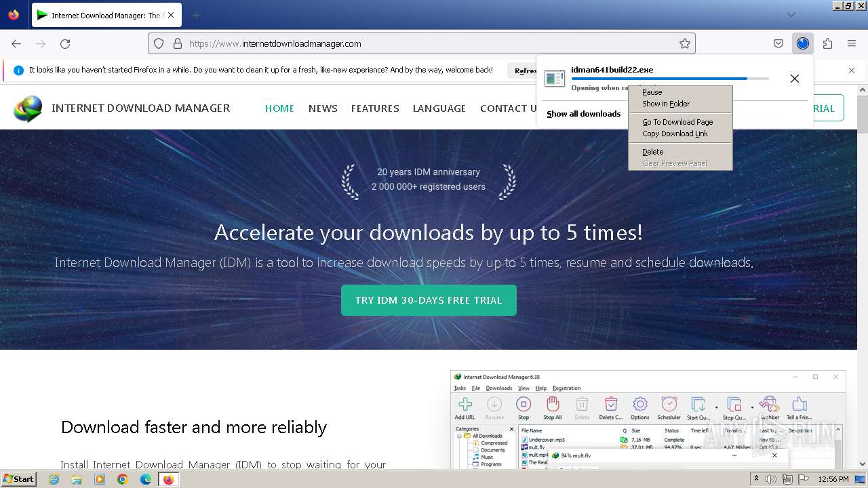Launch Edge from taskbar
868x488 pixels.
(x=146, y=479)
